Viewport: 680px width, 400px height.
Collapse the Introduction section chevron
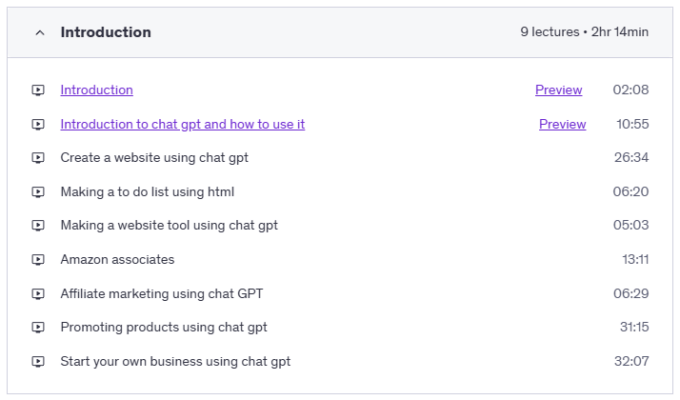click(39, 33)
